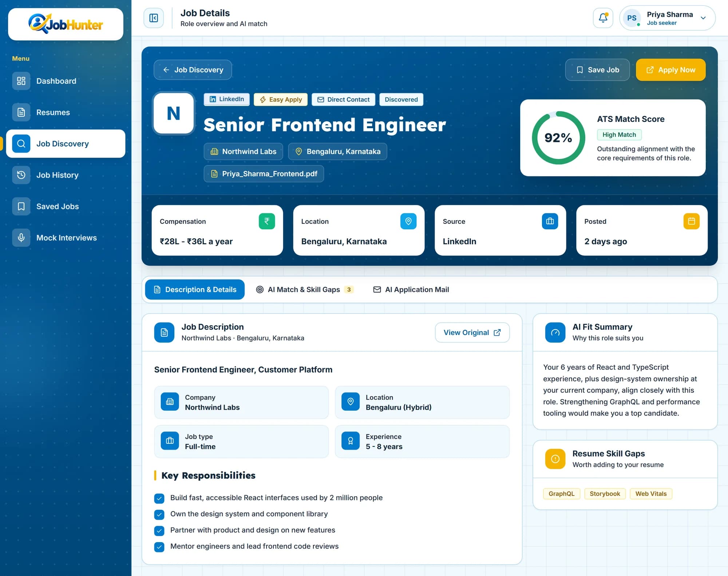Go to Resumes in the sidebar
Screen dimensions: 728x576
66,112
